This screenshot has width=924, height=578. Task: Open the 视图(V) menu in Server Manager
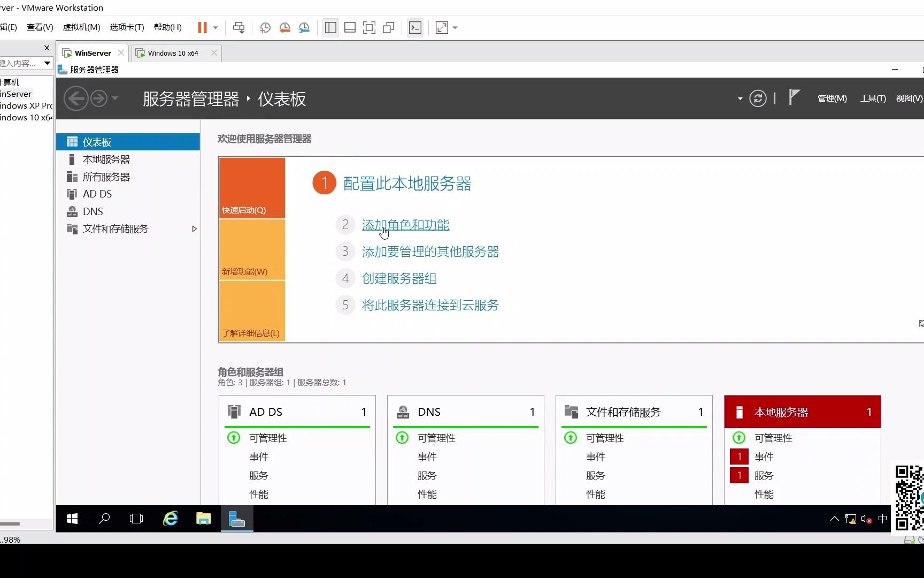[x=909, y=98]
